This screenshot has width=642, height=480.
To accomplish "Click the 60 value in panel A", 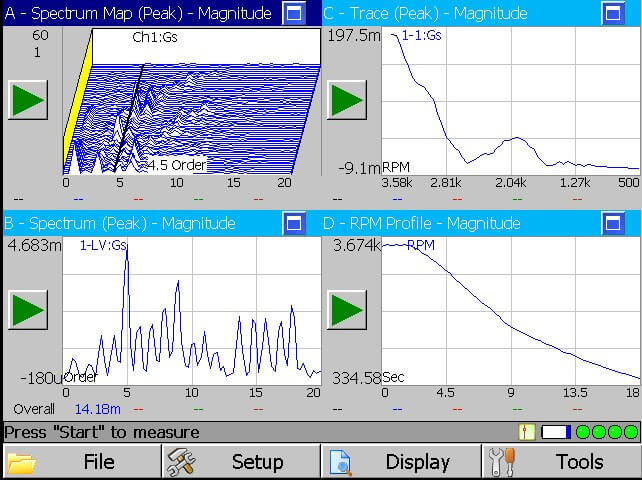I will pos(40,35).
